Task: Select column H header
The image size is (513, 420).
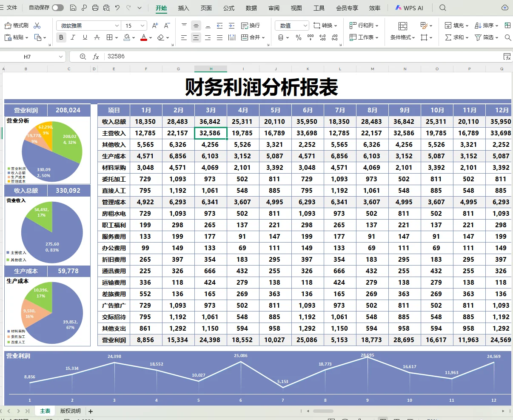Action: pyautogui.click(x=211, y=69)
